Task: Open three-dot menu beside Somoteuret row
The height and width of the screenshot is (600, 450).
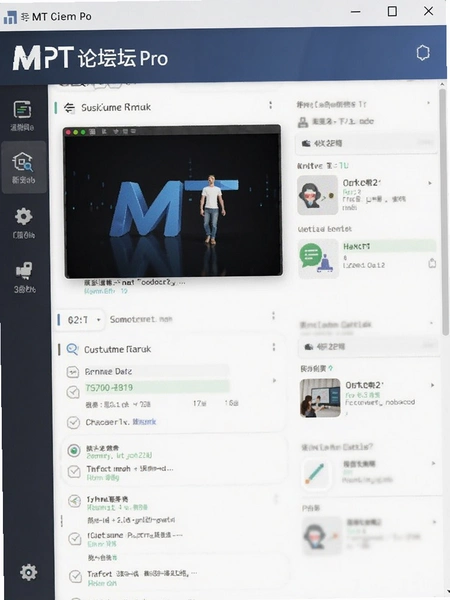Action: (273, 315)
